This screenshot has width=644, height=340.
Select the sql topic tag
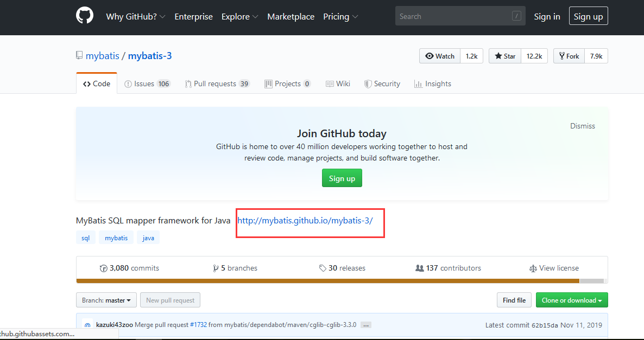85,238
